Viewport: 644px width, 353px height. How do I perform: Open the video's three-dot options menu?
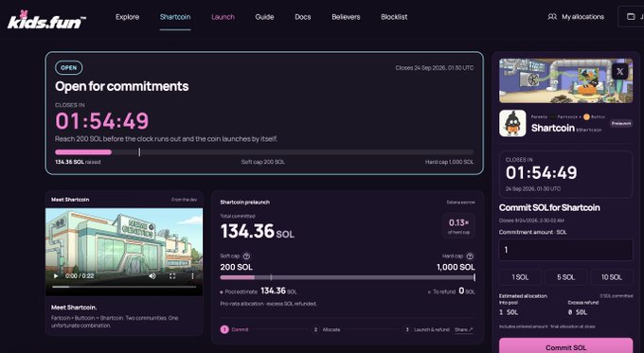point(192,275)
